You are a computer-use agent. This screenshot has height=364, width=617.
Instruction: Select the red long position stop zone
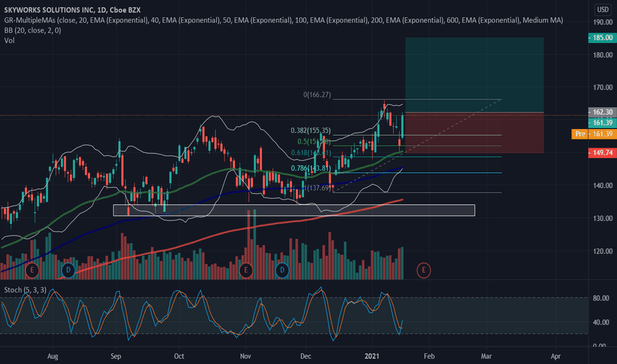click(x=475, y=133)
